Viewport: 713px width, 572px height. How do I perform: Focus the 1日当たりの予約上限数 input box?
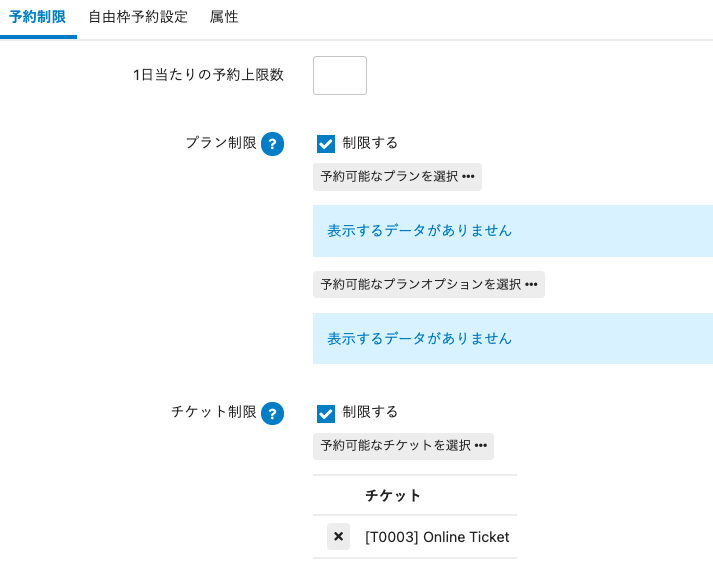340,75
